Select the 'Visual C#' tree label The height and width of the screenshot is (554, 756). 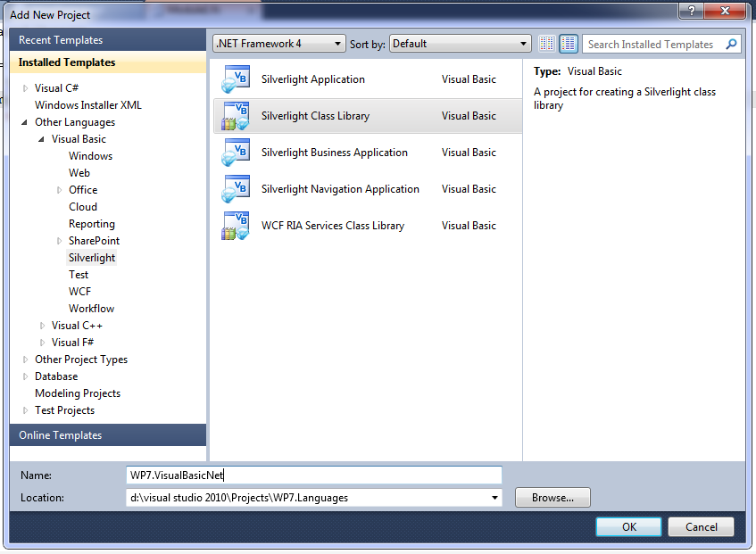(56, 88)
